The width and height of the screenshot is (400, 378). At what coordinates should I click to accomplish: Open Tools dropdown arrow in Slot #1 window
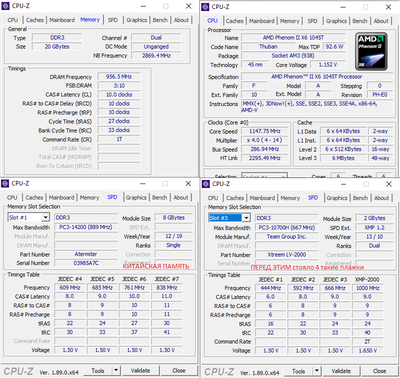[x=116, y=370]
